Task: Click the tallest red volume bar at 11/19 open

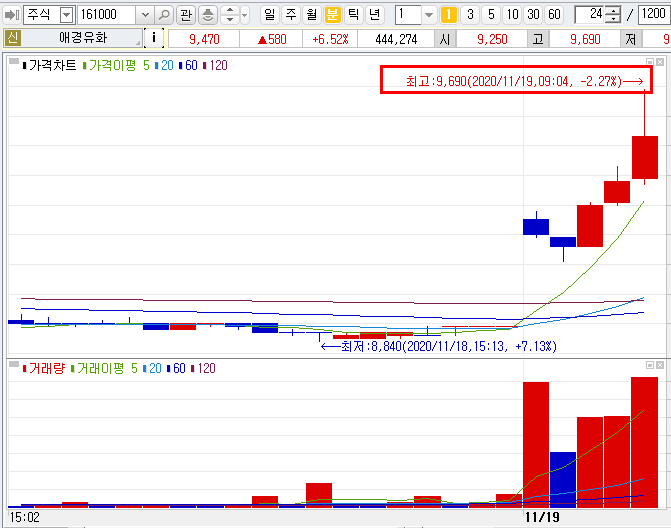Action: pos(536,445)
